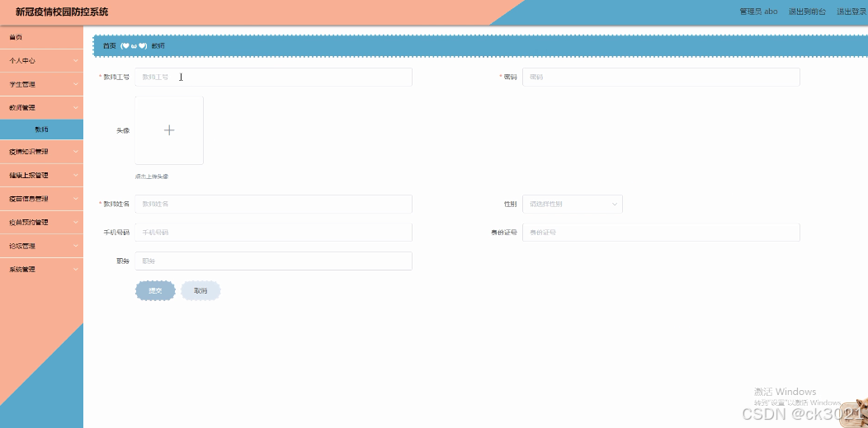The height and width of the screenshot is (428, 868).
Task: Click the 取消 cancel button
Action: click(200, 291)
